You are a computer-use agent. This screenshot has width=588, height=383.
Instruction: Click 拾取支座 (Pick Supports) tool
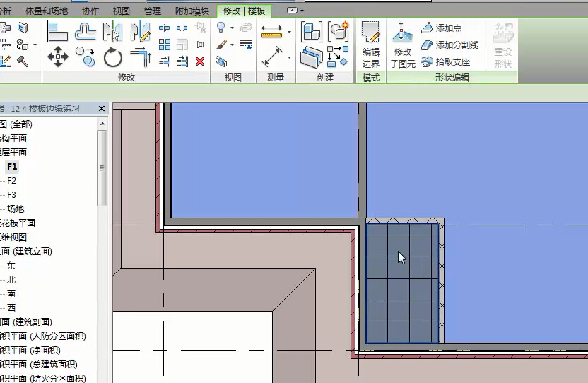[x=445, y=62]
